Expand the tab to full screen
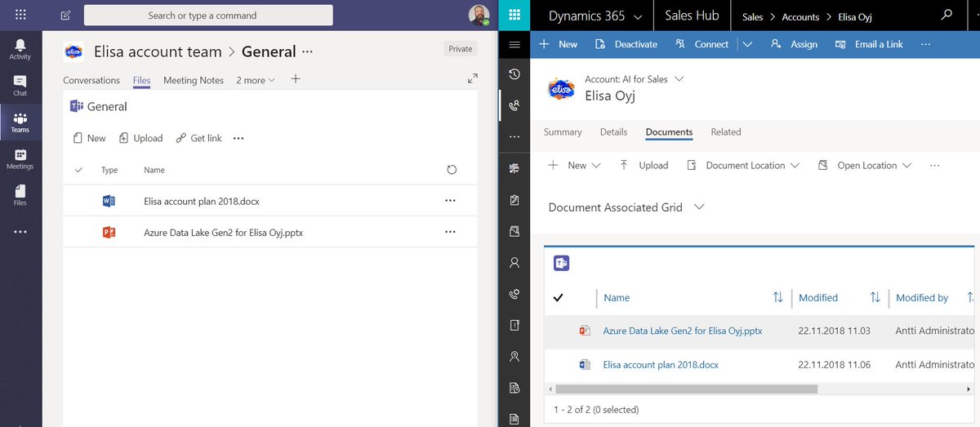This screenshot has width=980, height=427. coord(472,78)
